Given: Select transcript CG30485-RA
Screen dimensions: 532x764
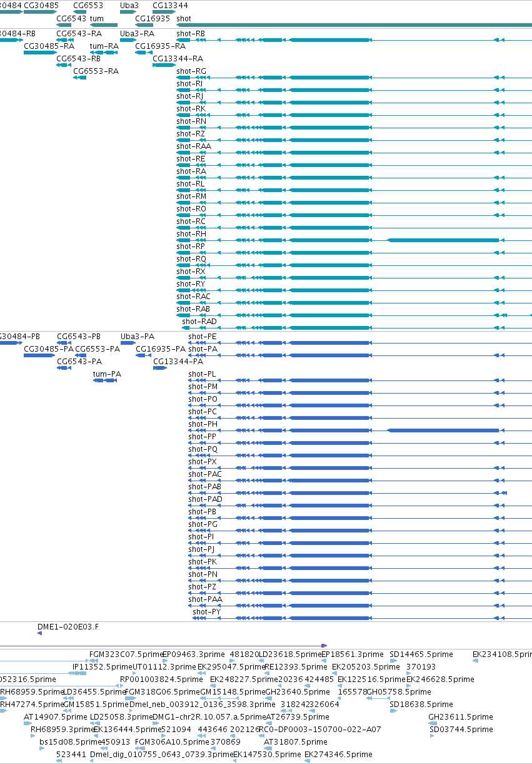Looking at the screenshot, I should click(x=49, y=46).
